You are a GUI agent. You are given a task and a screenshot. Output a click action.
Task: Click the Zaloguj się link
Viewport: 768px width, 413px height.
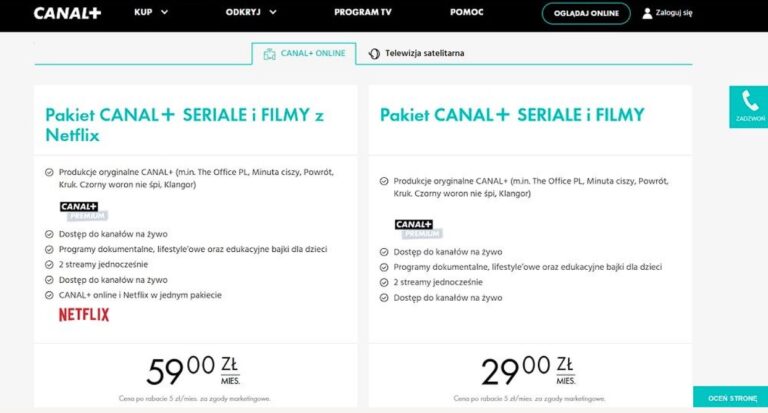click(674, 13)
